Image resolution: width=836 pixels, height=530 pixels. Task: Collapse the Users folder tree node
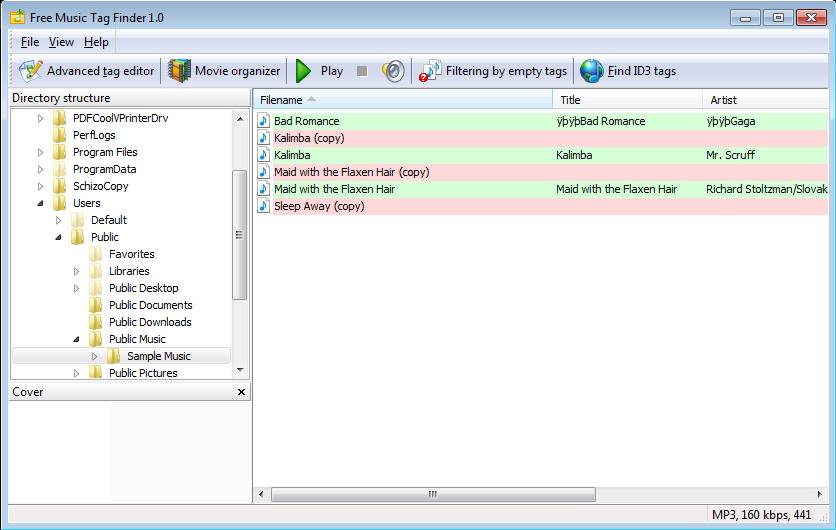point(41,203)
